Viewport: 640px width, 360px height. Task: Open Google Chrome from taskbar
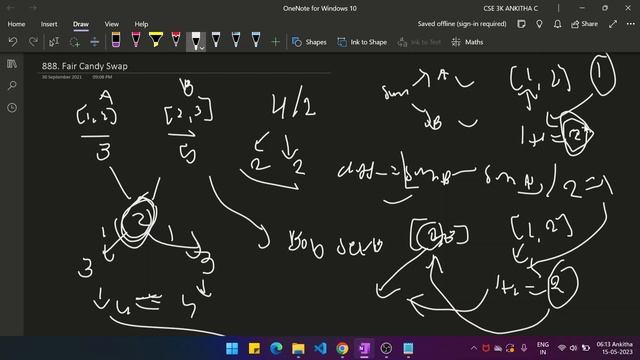click(342, 349)
